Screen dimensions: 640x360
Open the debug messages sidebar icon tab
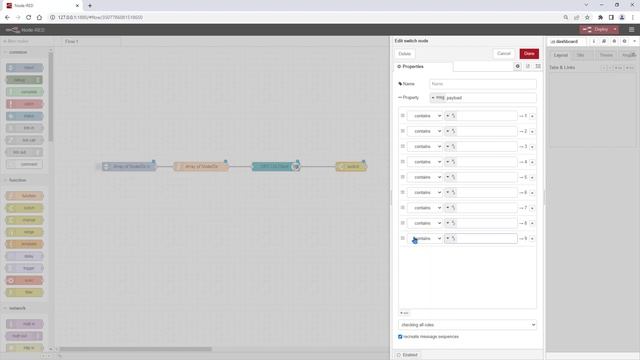[x=614, y=41]
